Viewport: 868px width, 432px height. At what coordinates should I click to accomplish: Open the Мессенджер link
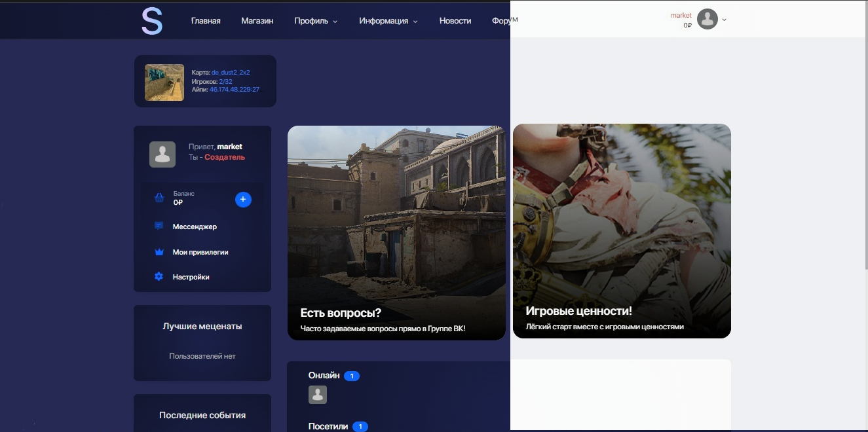tap(195, 226)
